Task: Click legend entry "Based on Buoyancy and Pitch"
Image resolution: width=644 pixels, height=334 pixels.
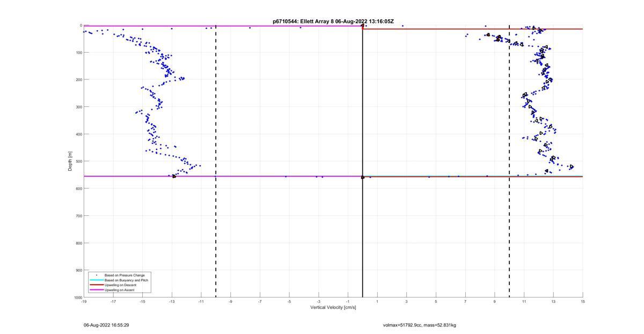Action: click(x=127, y=280)
